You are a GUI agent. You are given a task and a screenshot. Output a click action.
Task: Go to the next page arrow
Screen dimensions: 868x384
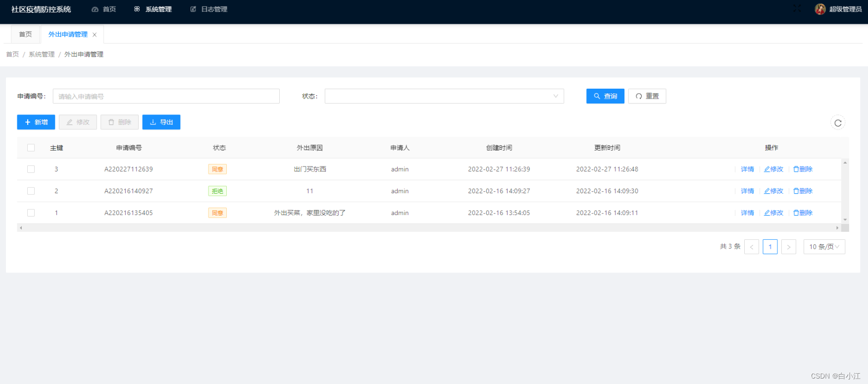pyautogui.click(x=789, y=247)
